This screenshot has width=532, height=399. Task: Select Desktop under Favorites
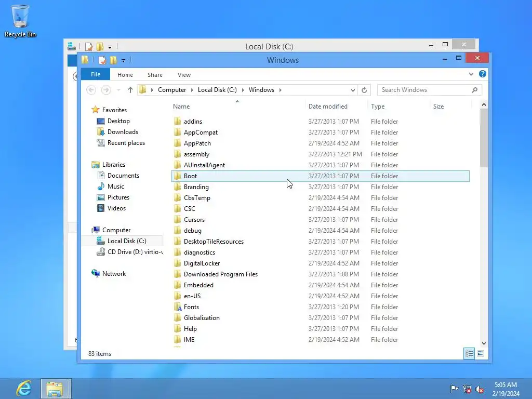118,121
